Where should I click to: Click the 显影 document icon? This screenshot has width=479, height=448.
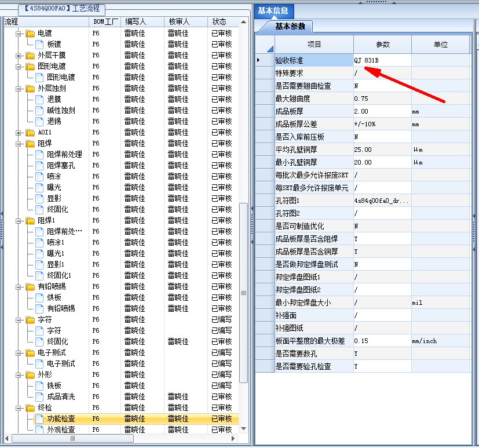click(x=39, y=198)
